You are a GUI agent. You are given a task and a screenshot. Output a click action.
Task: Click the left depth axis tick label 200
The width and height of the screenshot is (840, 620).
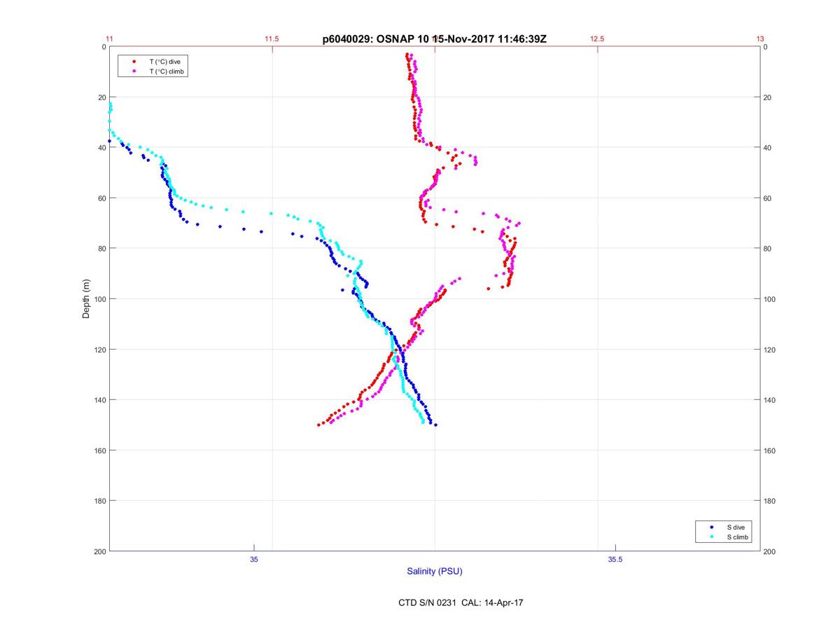point(99,551)
